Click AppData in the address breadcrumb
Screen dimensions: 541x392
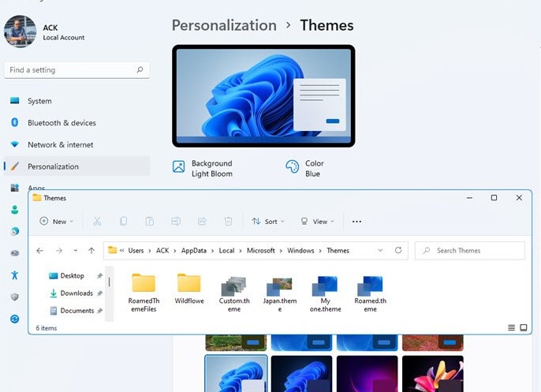(x=194, y=251)
